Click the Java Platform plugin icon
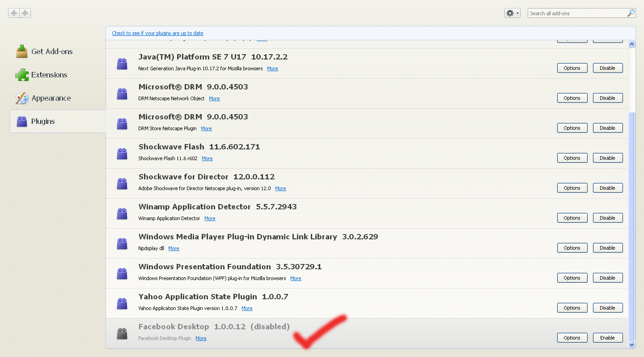Image resolution: width=644 pixels, height=357 pixels. point(122,64)
